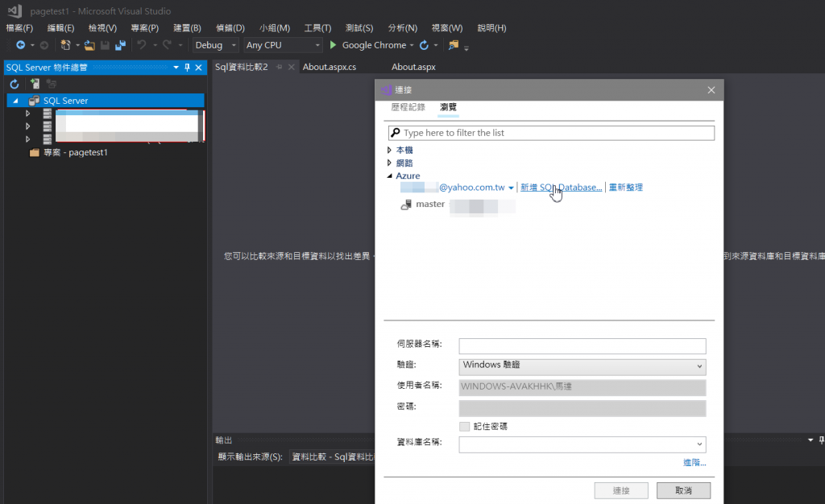Click the Open File folder icon
Screen dimensions: 825x504
[89, 46]
